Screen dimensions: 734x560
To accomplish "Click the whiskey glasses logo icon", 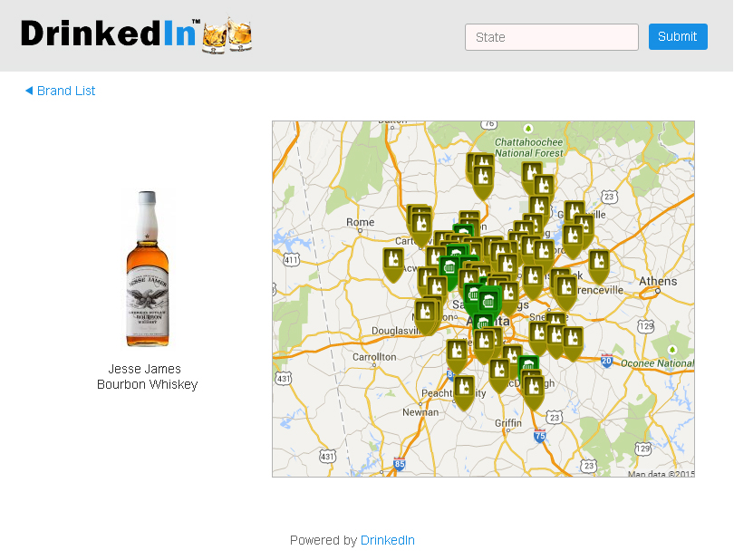I will 227,35.
